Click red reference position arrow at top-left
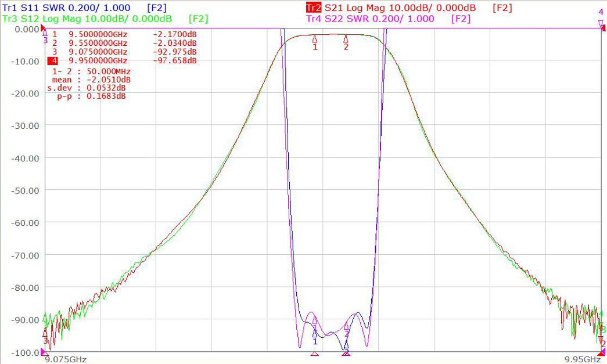 coord(43,28)
